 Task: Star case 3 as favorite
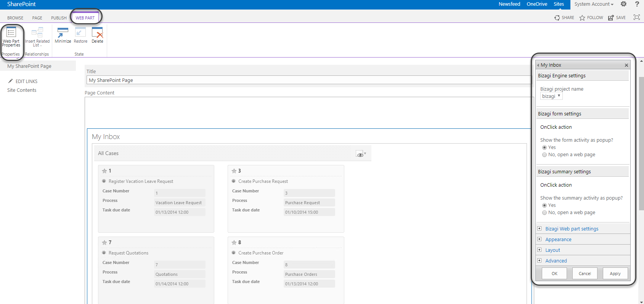tap(234, 171)
